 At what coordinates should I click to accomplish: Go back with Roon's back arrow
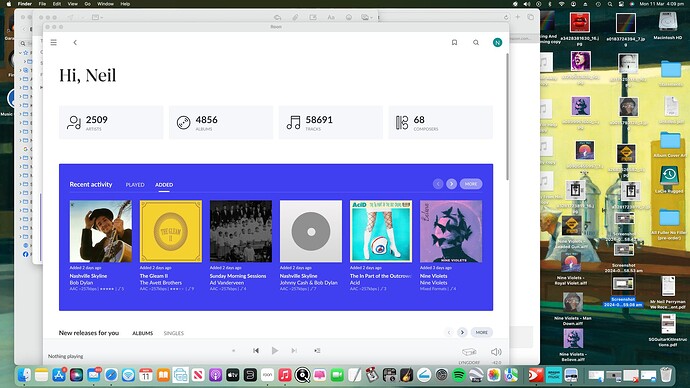click(x=75, y=42)
